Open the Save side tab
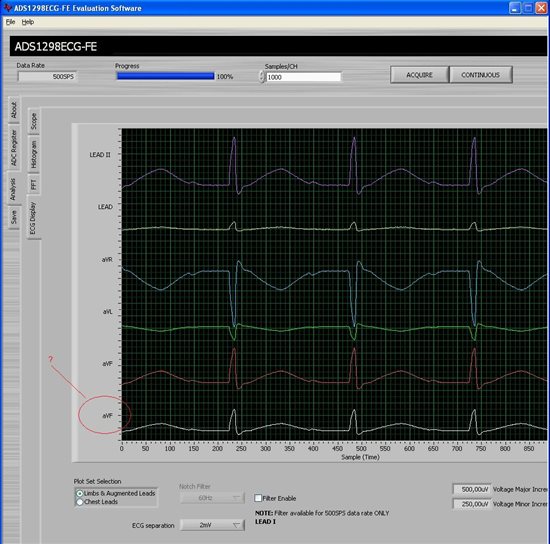Screen dimensions: 550x544 tap(14, 217)
